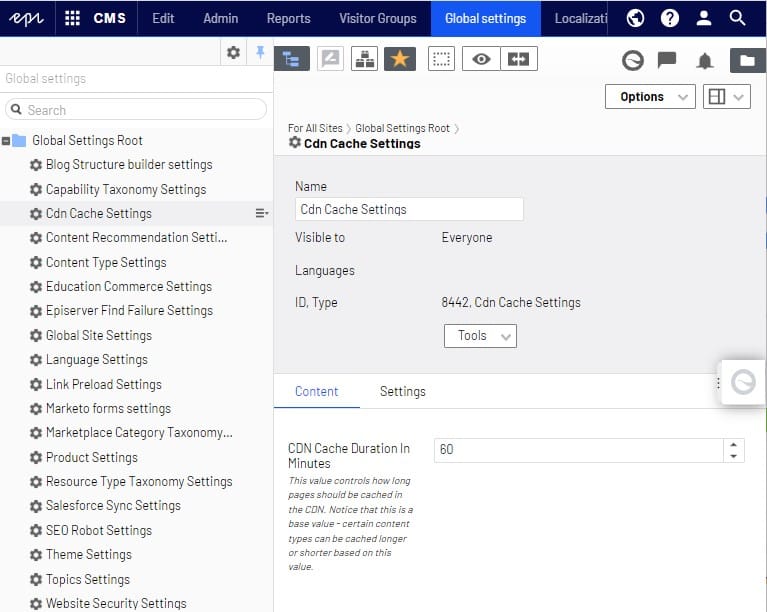Increase CDN Cache Duration with stepper

point(735,445)
